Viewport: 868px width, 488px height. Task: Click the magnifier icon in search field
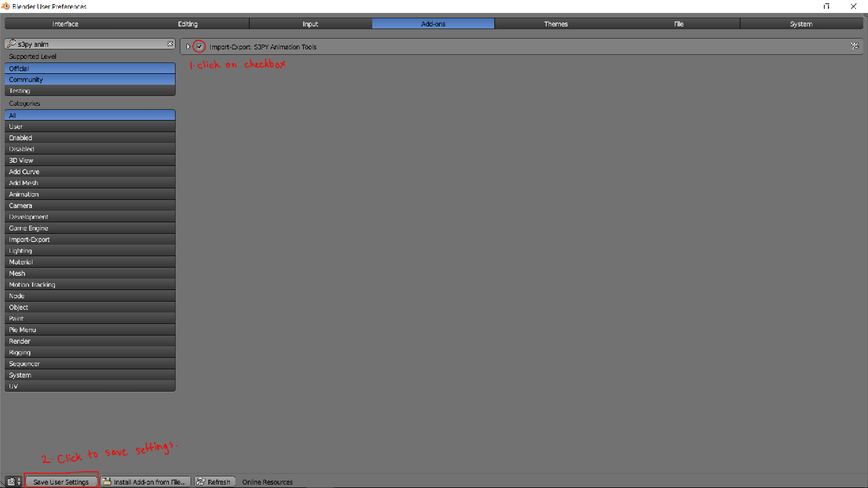(x=12, y=44)
